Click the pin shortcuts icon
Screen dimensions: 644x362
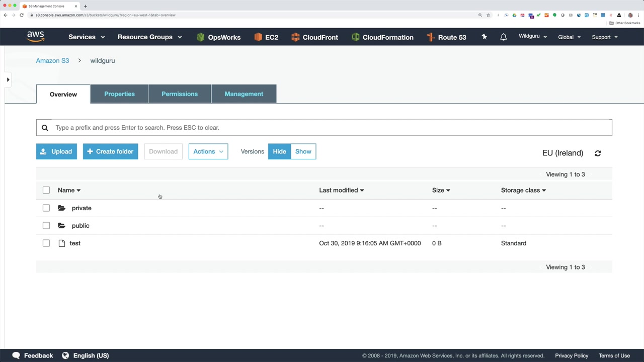coord(484,37)
